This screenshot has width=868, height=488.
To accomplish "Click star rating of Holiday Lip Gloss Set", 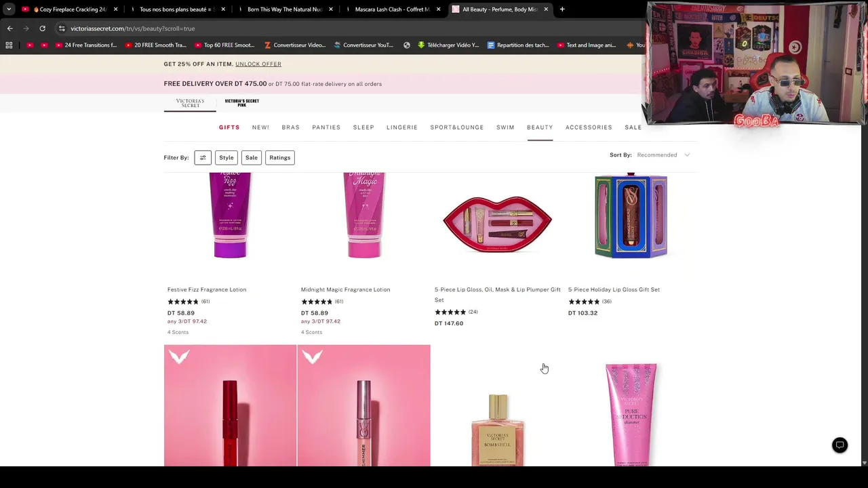I will 584,302.
